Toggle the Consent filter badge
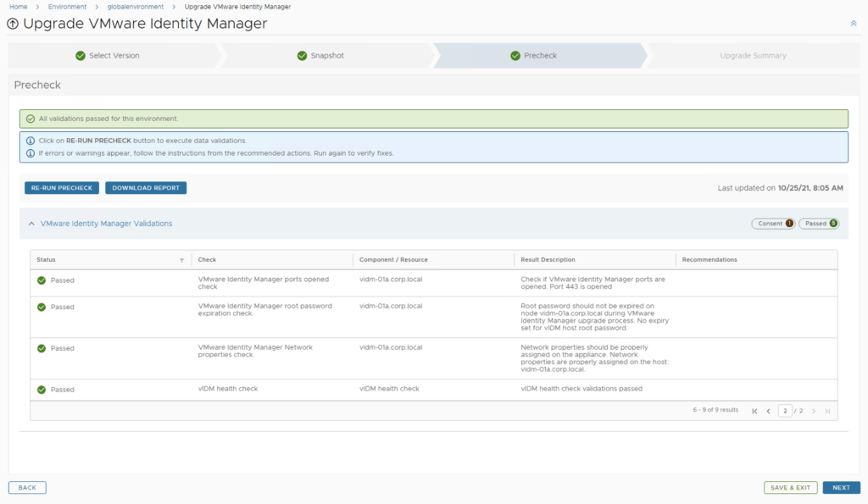Viewport: 868px width, 504px height. 772,224
